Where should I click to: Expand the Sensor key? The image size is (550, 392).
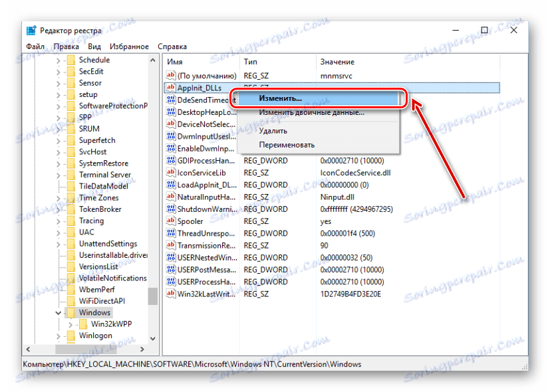coord(59,84)
